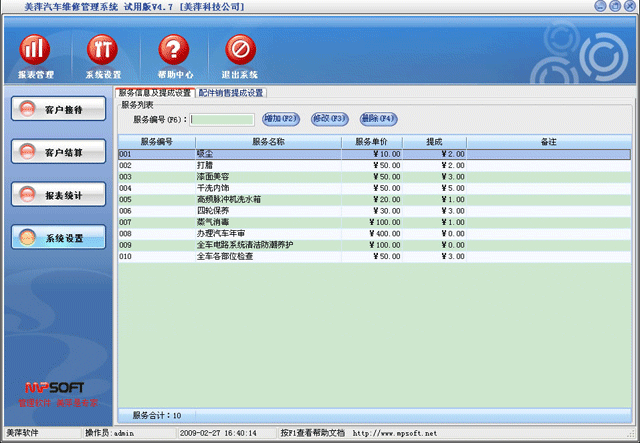Select row 005 高频脉冲机洗水箱
The width and height of the screenshot is (640, 443).
point(268,199)
